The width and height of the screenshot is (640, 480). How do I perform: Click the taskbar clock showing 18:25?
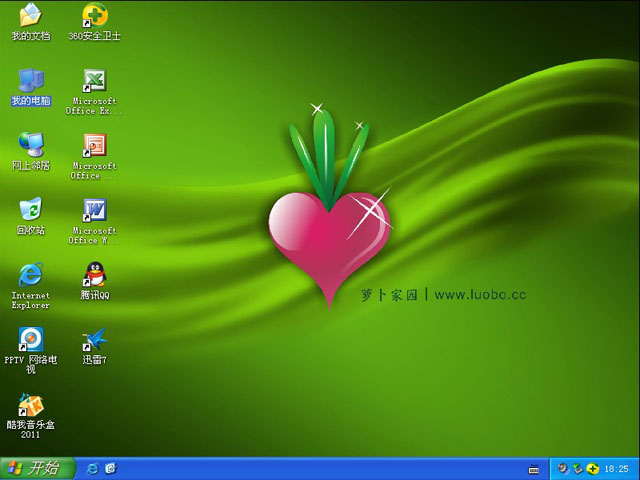tap(617, 468)
